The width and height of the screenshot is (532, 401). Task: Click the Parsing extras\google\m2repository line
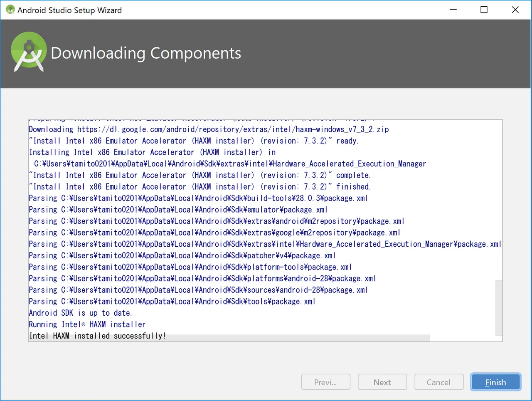(214, 233)
